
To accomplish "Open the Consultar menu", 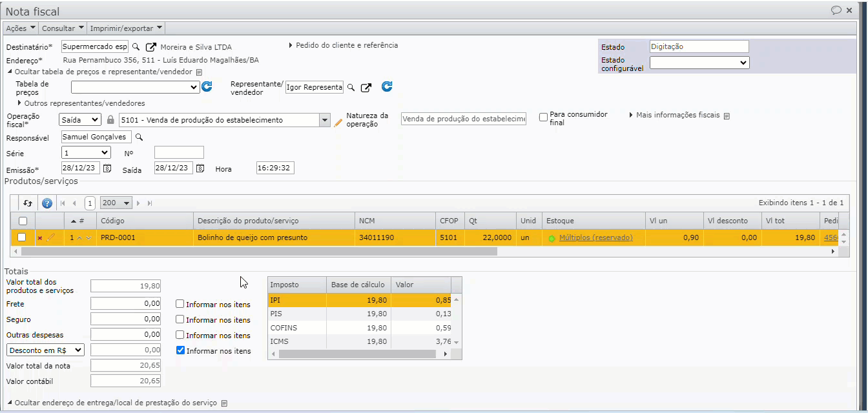I will (63, 28).
